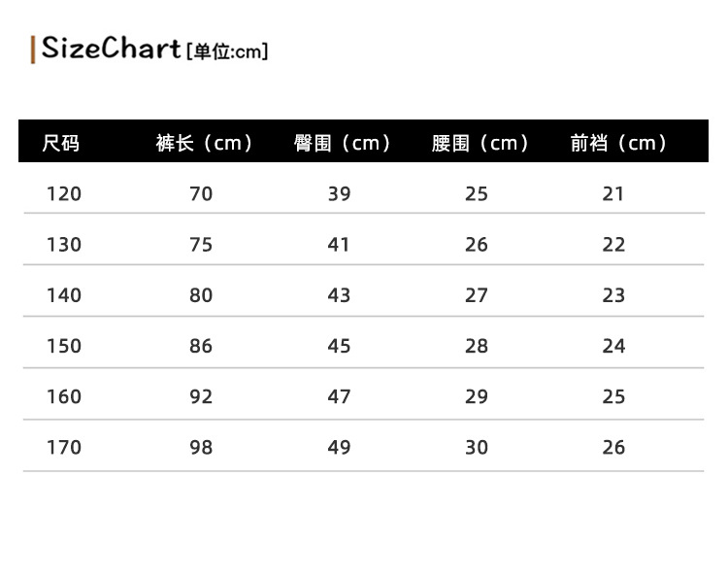
Task: Click front rise value 21 for size 120
Action: (x=613, y=194)
